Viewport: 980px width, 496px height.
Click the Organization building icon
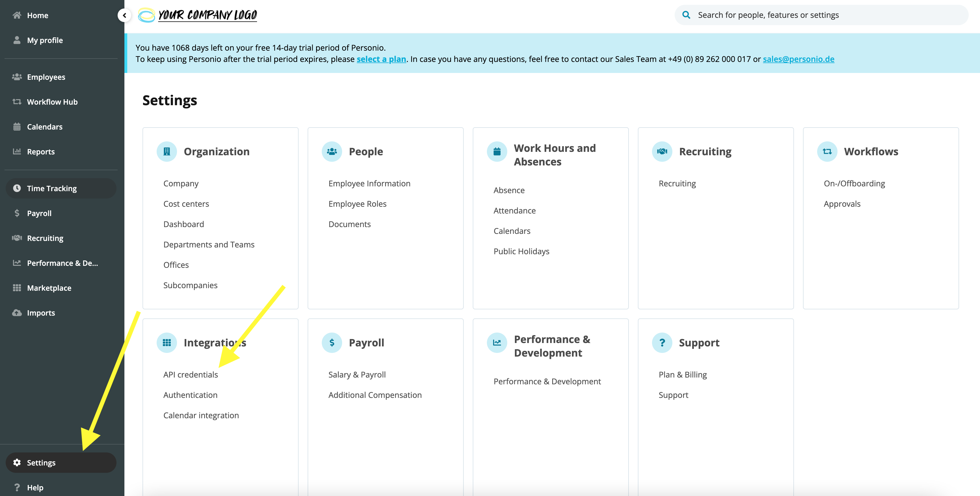tap(167, 151)
